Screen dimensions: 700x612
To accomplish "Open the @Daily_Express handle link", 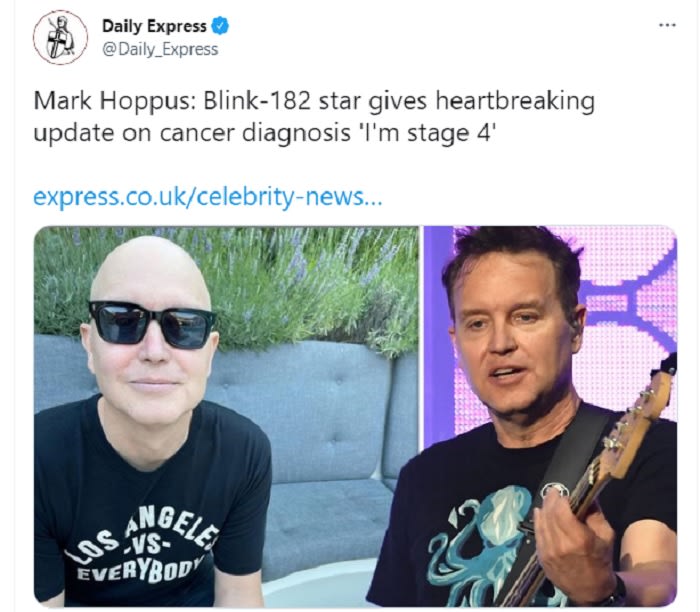I will click(160, 49).
